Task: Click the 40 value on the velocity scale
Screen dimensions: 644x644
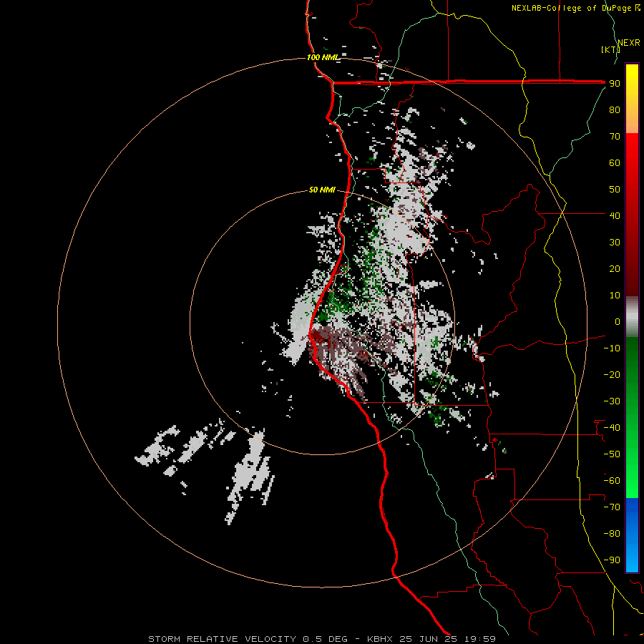Action: 615,216
